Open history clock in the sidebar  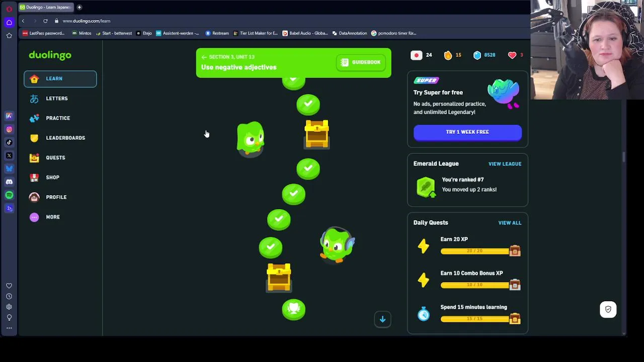(x=9, y=296)
